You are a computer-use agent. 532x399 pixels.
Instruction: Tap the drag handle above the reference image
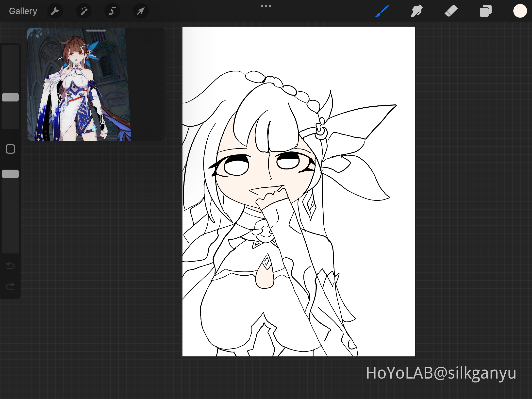coord(96,30)
